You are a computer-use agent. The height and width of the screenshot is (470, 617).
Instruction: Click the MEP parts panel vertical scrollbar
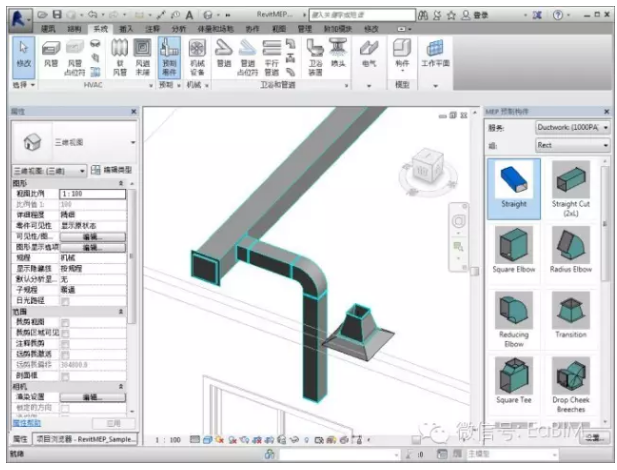605,224
